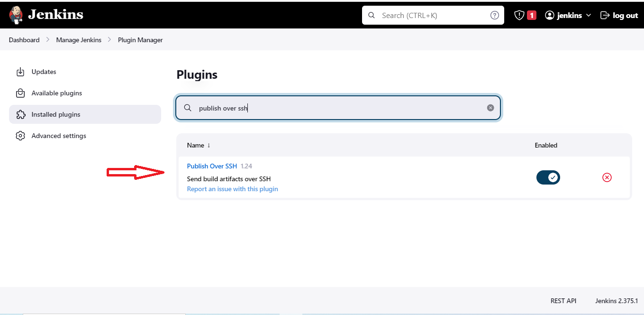This screenshot has width=644, height=315.
Task: Clear the plugin search using the X button
Action: [x=490, y=107]
